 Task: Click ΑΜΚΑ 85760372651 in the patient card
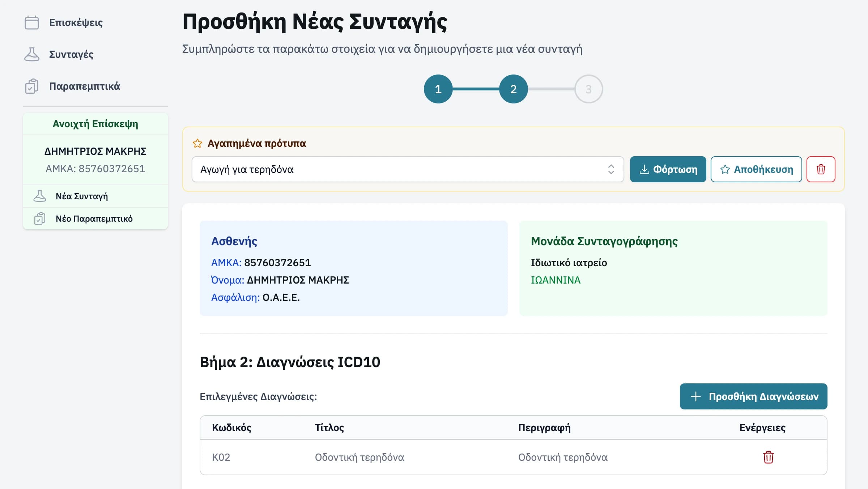coord(261,263)
